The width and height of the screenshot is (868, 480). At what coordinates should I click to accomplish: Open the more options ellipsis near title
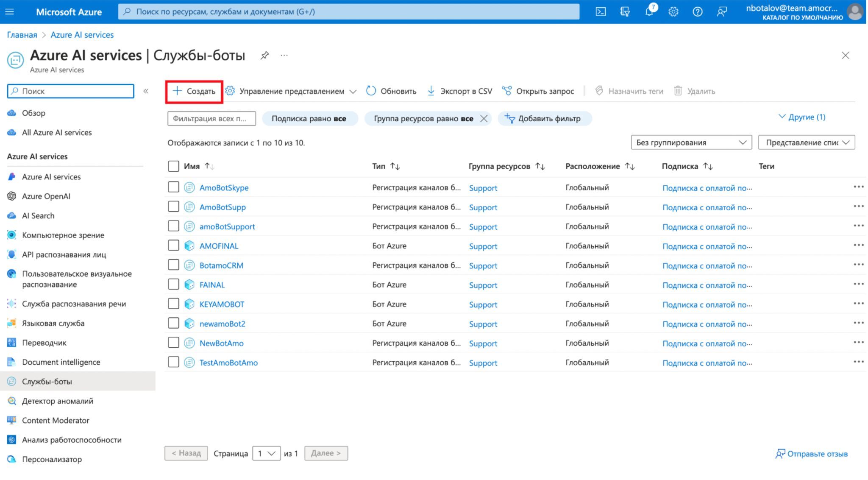click(x=284, y=55)
